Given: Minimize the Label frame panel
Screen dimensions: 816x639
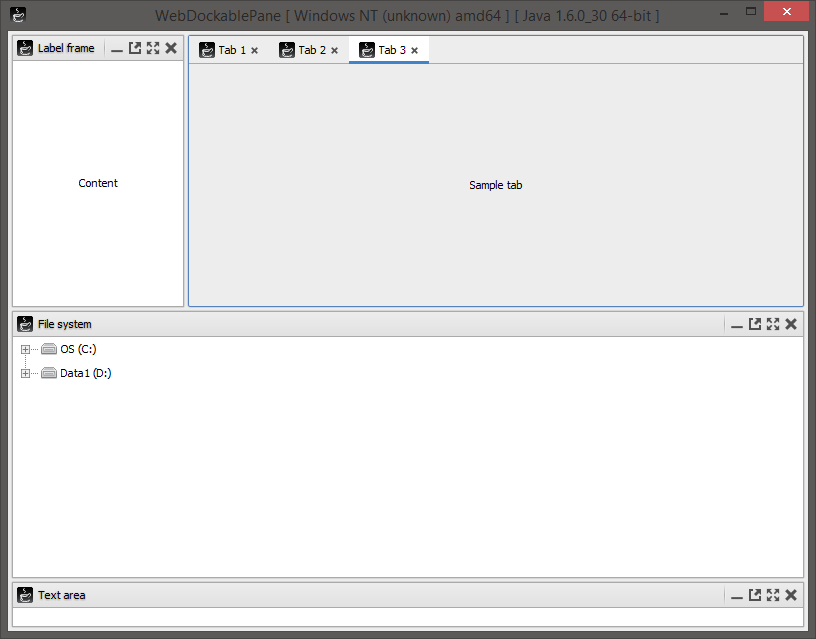Looking at the screenshot, I should coord(117,48).
